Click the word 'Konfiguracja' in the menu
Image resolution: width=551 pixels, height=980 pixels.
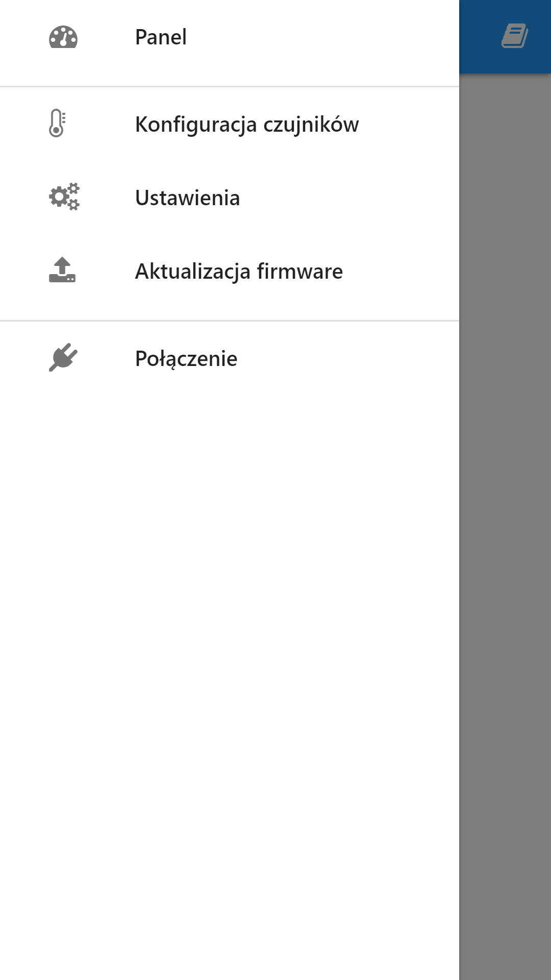[x=196, y=125]
